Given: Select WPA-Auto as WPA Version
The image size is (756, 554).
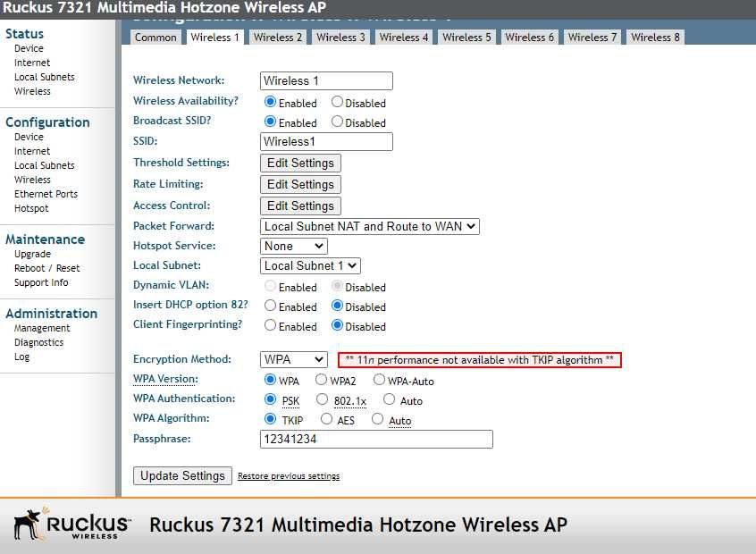Looking at the screenshot, I should click(380, 380).
